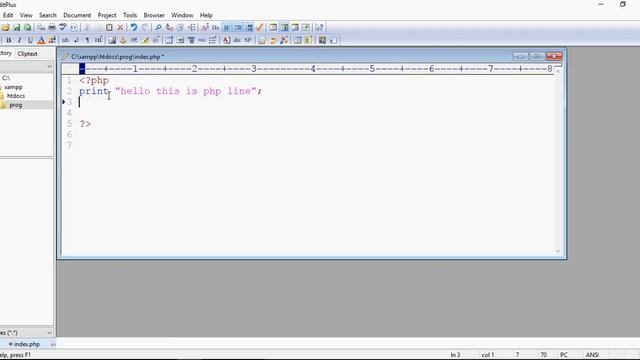Insert anchor tag with anchor icon

pos(123,40)
